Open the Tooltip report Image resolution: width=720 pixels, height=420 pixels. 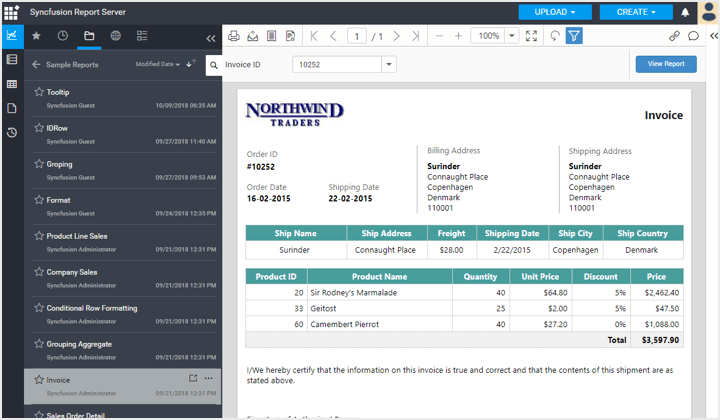58,92
